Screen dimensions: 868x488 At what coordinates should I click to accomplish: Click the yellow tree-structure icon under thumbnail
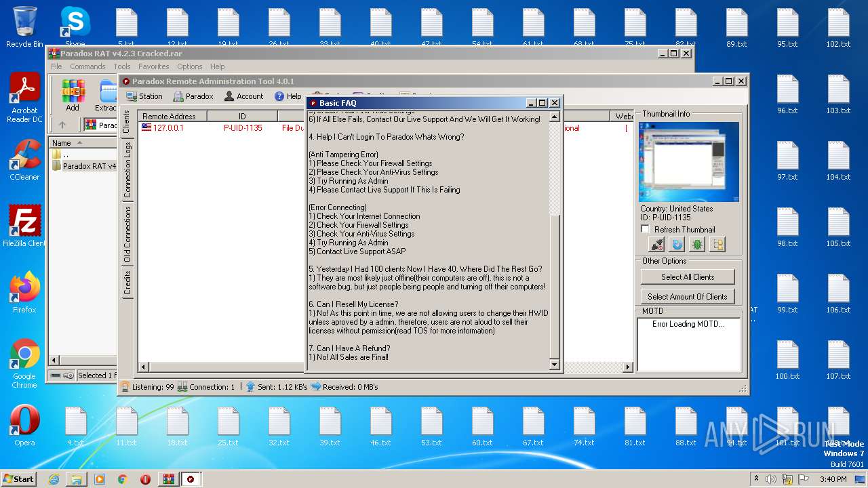(x=717, y=245)
